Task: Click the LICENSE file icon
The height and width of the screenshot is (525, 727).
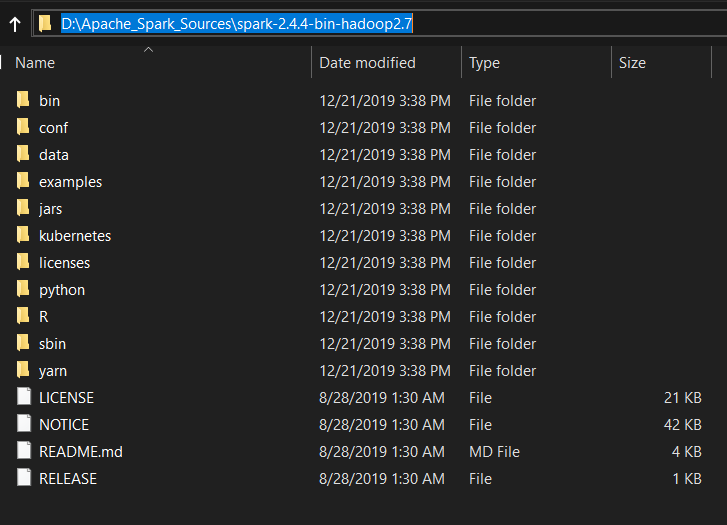Action: [24, 397]
